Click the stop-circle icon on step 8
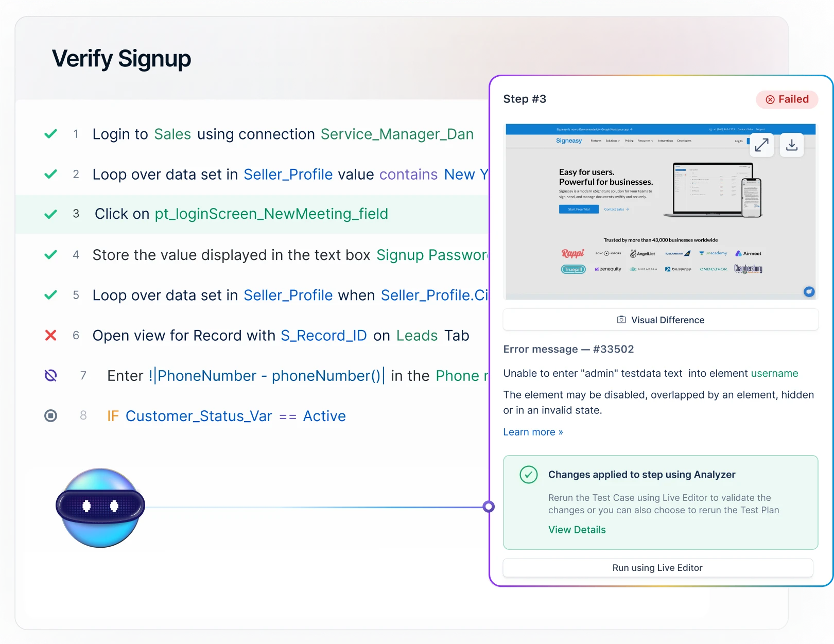Viewport: 834px width, 644px height. pos(50,415)
